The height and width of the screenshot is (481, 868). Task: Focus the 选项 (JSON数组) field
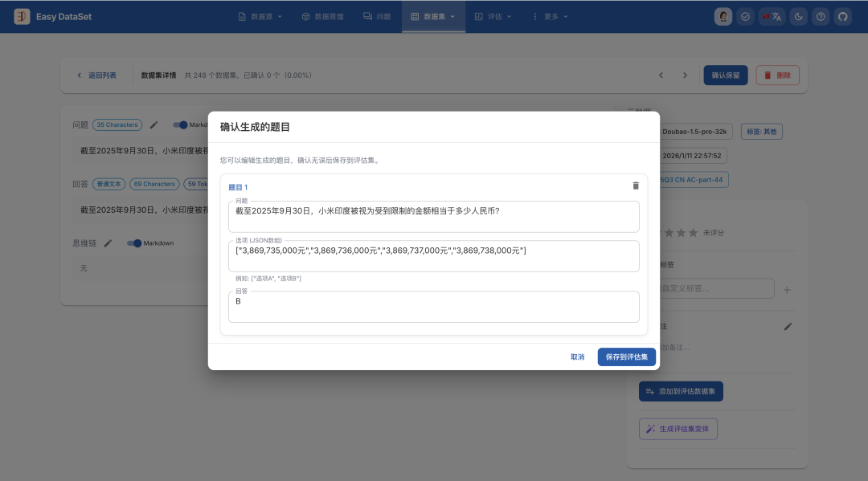point(433,256)
